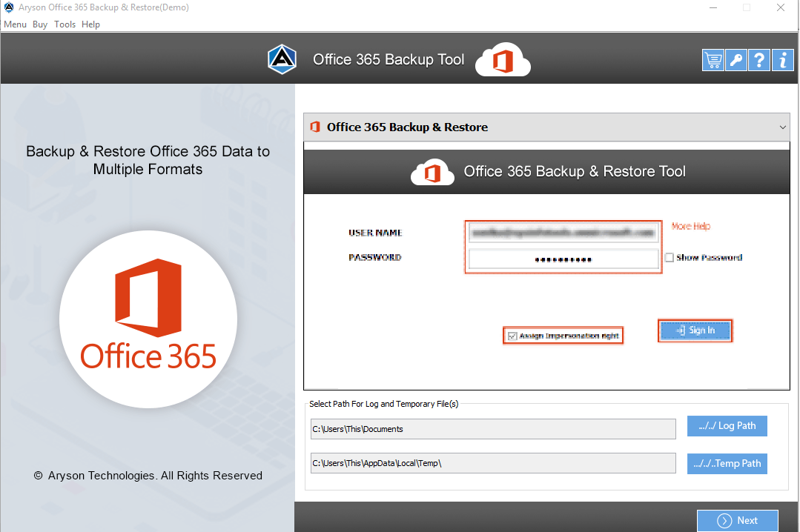Toggle the Show Password checkbox
Viewport: 800px width, 532px height.
coord(670,258)
